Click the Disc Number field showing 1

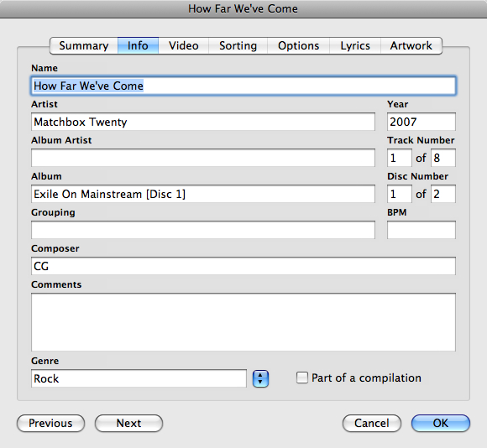coord(400,194)
